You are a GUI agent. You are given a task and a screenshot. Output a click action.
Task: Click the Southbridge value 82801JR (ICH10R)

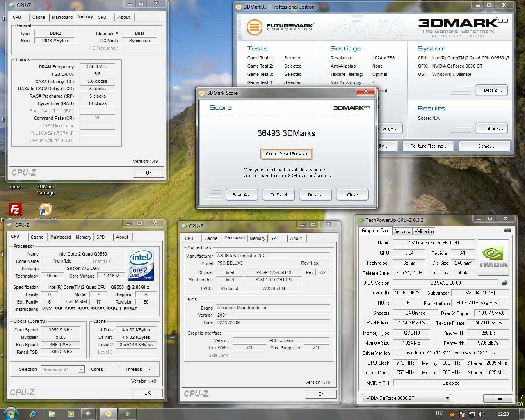click(274, 280)
